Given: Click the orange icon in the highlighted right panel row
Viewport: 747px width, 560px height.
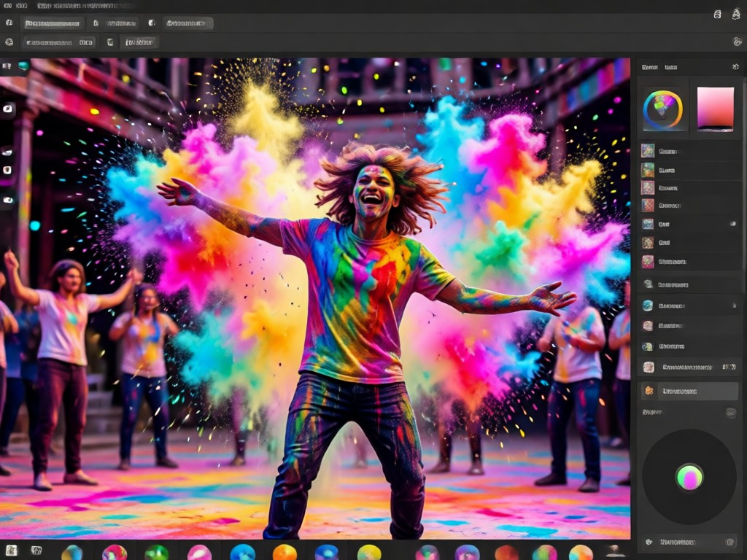Looking at the screenshot, I should (x=649, y=391).
